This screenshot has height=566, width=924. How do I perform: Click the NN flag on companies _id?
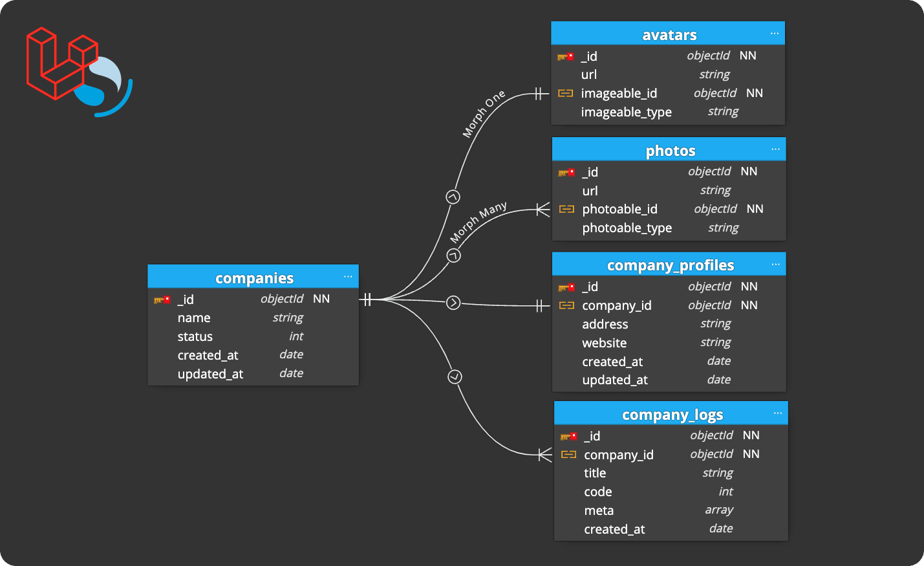pos(321,299)
